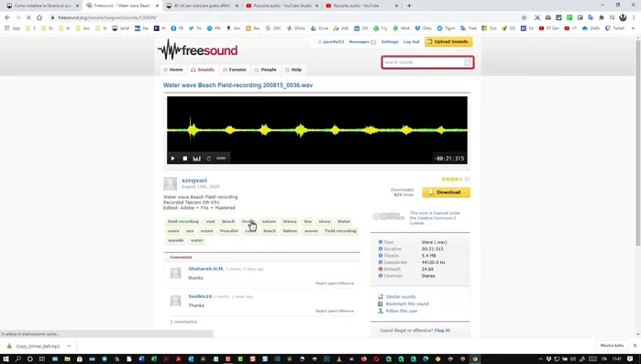Select the field-recording tag
Image resolution: width=641 pixels, height=364 pixels.
pos(183,221)
